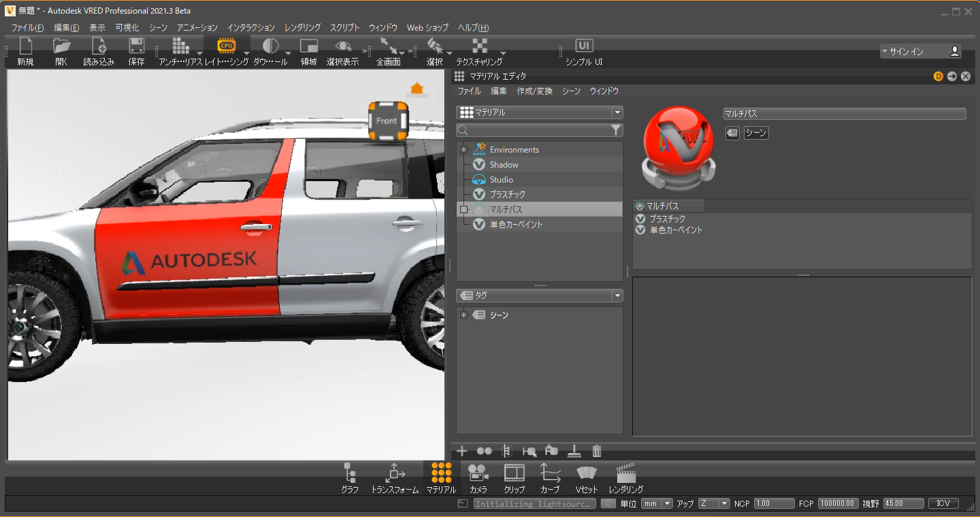Viewport: 980px width, 517px height.
Task: Select プラスチック in the material tree
Action: (x=507, y=195)
